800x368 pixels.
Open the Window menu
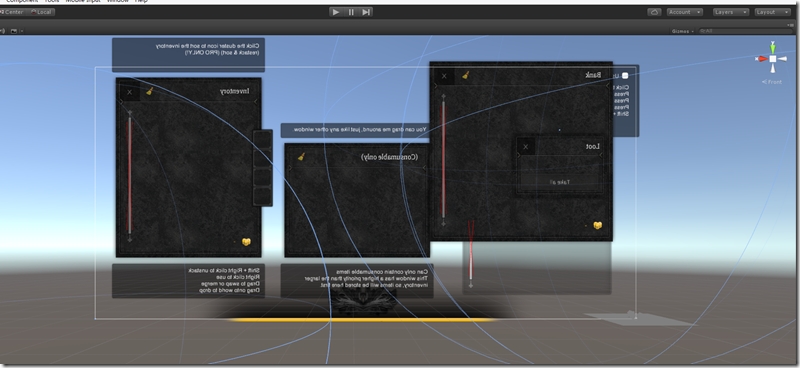[118, 2]
